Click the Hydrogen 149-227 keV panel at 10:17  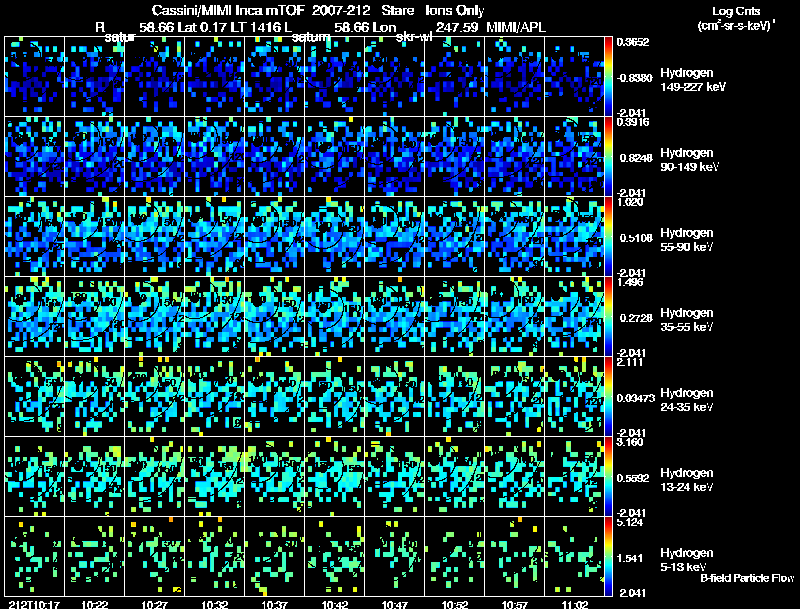click(35, 77)
